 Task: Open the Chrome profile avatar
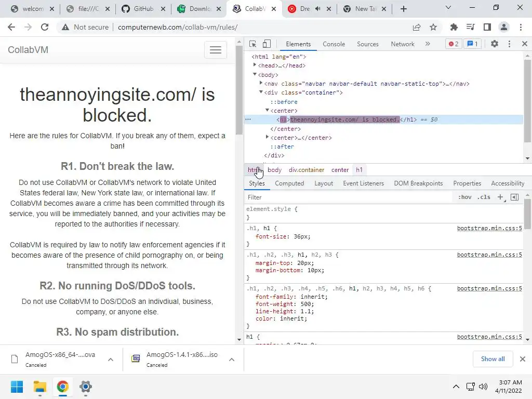pyautogui.click(x=504, y=27)
